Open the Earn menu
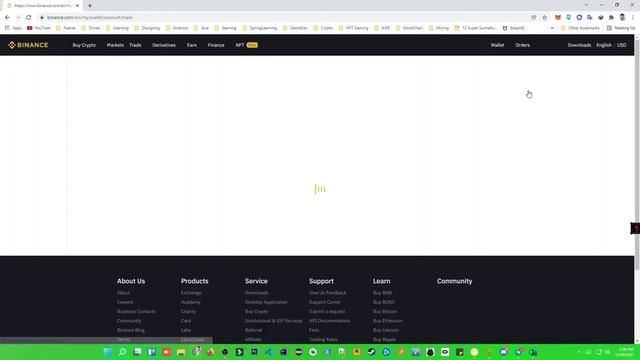Image resolution: width=640 pixels, height=360 pixels. click(x=192, y=45)
